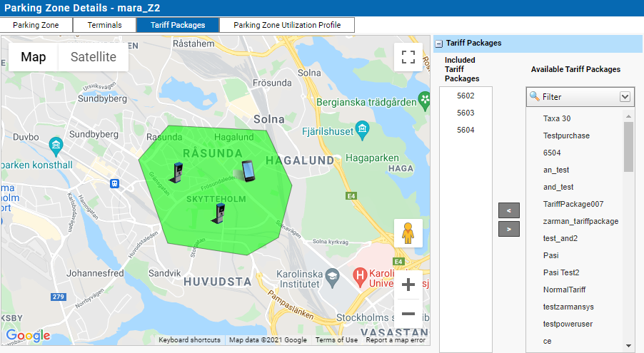Screen dimensions: 644x353
Task: Click the Street View pegman icon
Action: [x=408, y=233]
